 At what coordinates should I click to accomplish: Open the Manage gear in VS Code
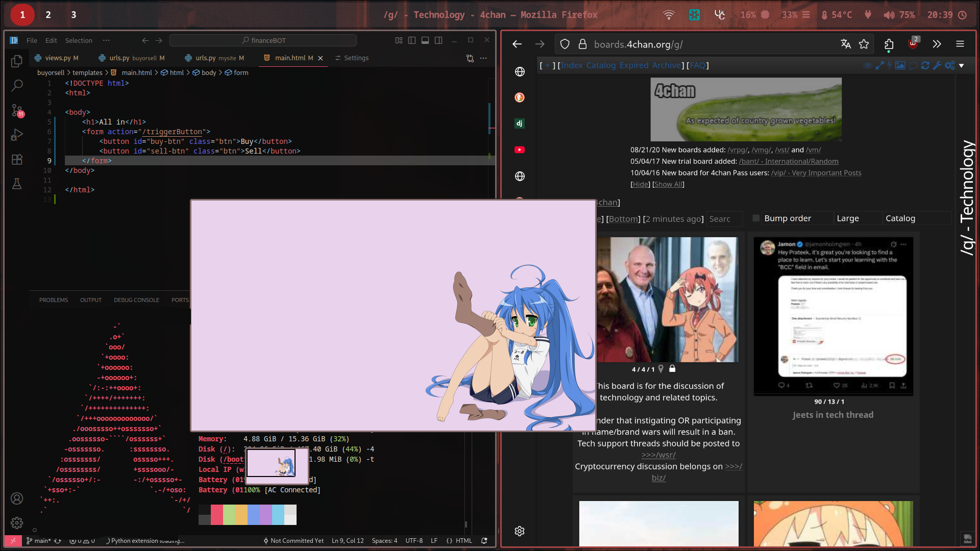pyautogui.click(x=17, y=523)
